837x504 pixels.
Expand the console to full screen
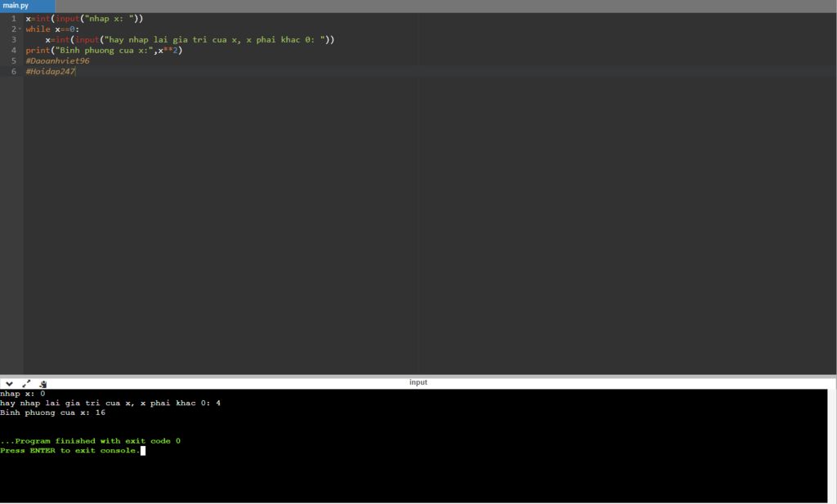[26, 383]
